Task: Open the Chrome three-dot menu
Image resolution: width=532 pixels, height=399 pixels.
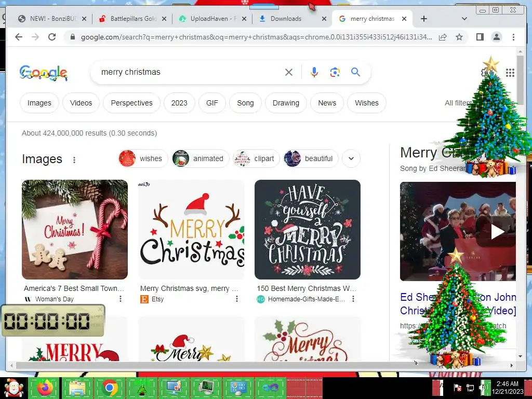Action: coord(513,37)
